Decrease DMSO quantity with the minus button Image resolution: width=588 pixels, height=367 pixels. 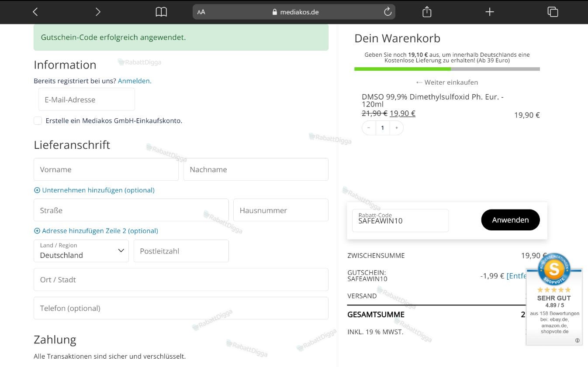tap(369, 128)
